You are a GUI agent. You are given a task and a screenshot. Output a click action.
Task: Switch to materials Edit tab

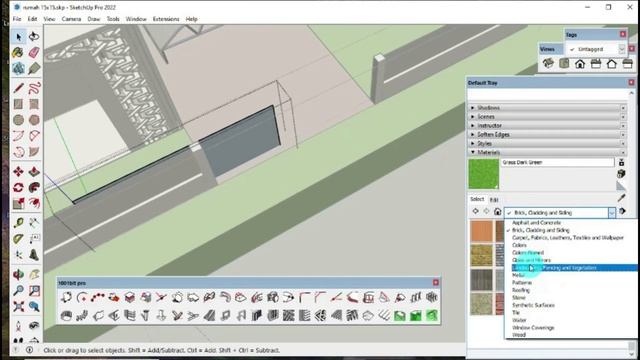494,200
